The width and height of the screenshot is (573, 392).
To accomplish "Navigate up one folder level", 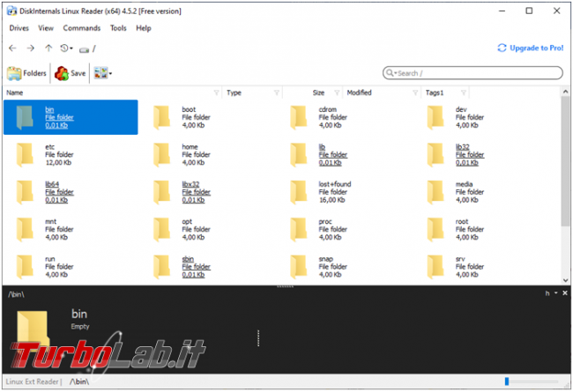I will pyautogui.click(x=48, y=48).
